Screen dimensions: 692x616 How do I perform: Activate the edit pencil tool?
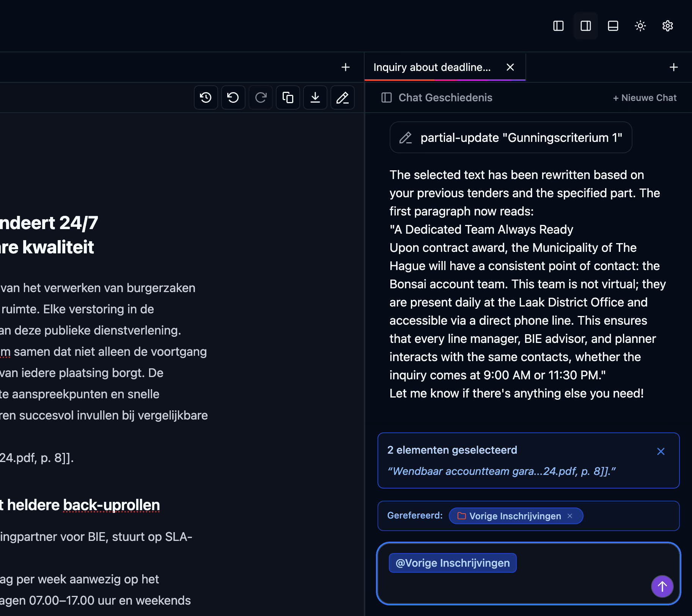(x=343, y=97)
